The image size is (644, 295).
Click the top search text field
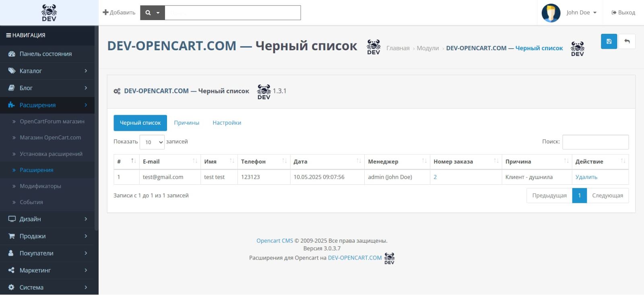[x=233, y=12]
